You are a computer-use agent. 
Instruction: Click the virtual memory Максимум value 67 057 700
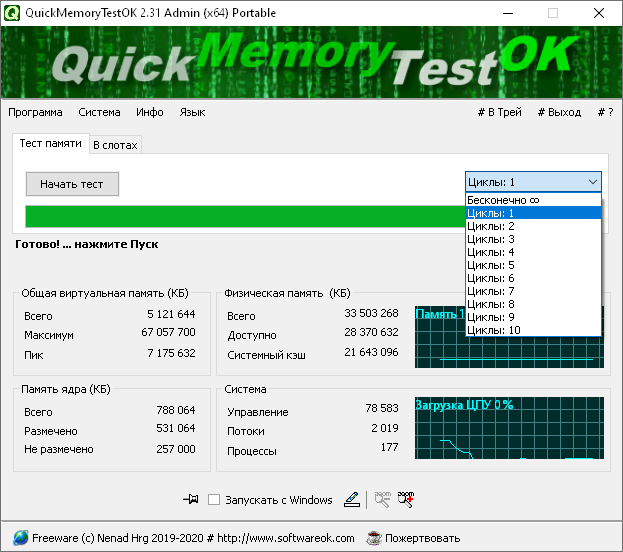[168, 332]
